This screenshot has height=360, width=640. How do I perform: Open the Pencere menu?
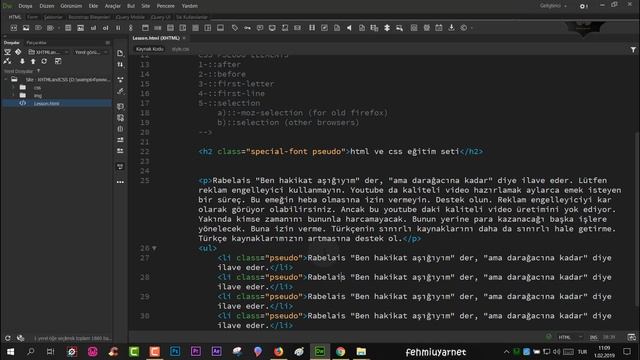coord(166,6)
